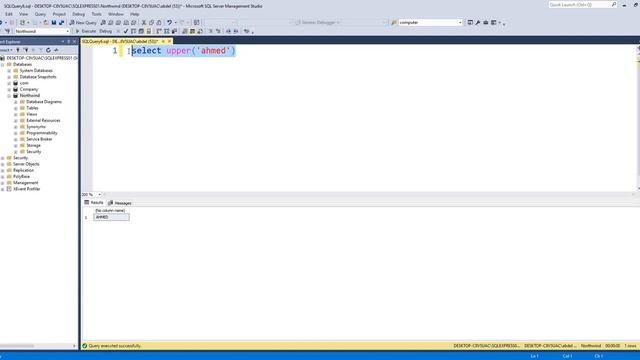
Task: Toggle Include Client Statistics
Action: [x=174, y=31]
